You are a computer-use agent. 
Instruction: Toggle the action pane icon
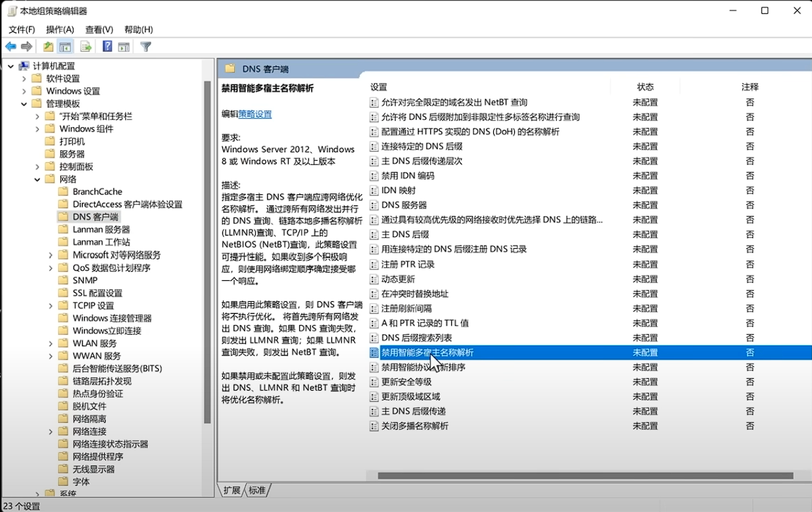124,46
